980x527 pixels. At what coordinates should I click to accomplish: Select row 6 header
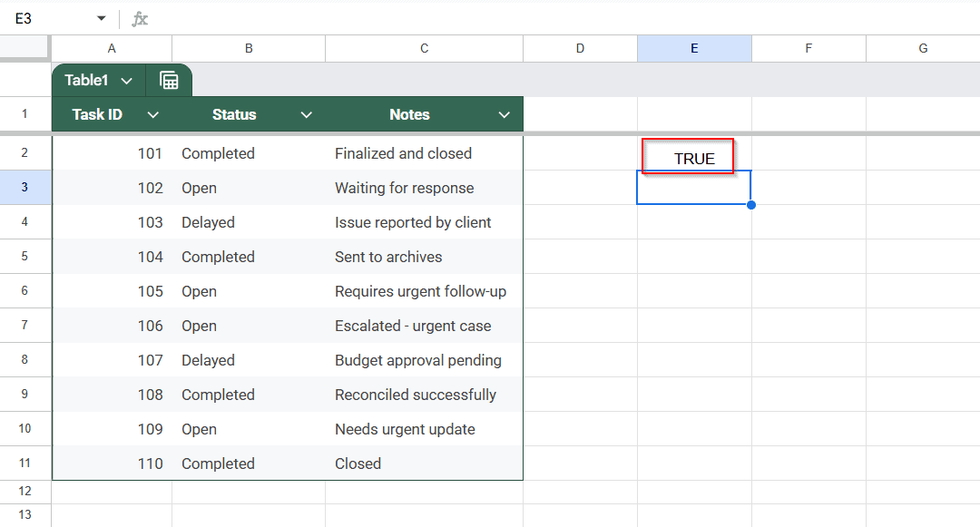click(x=25, y=290)
